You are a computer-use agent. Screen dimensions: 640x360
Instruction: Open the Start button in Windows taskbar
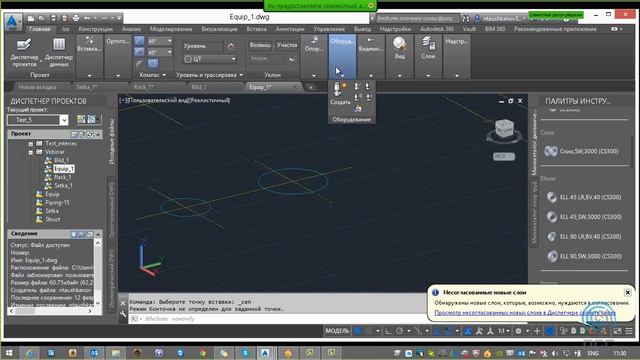coord(9,353)
